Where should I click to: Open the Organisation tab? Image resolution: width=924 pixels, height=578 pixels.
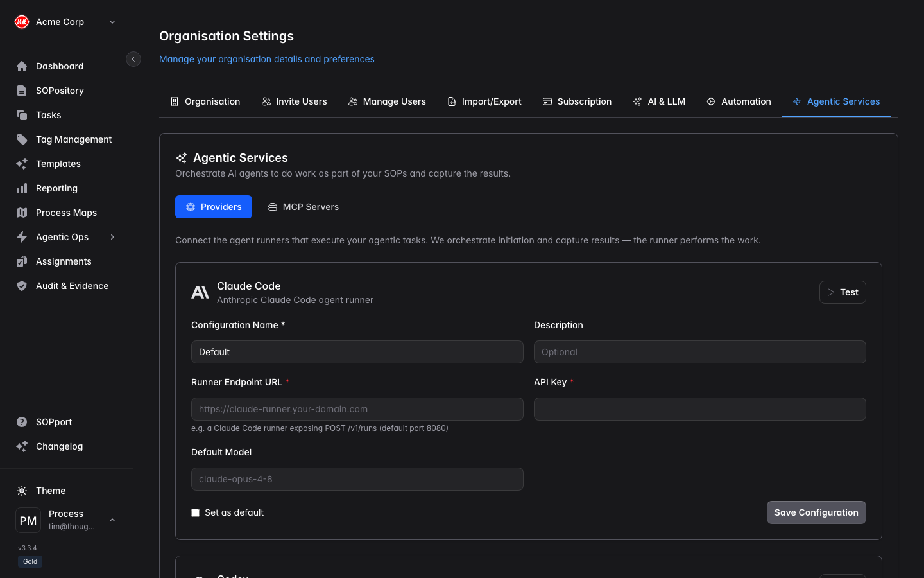pos(205,101)
